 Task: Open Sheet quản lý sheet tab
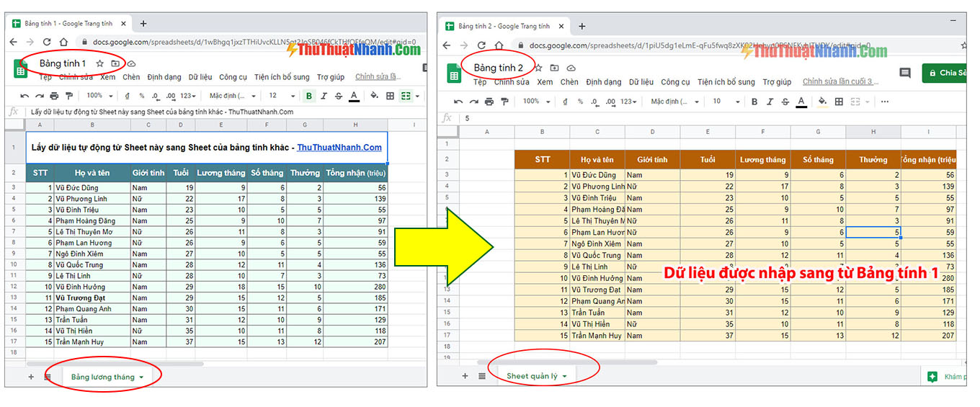coord(537,376)
